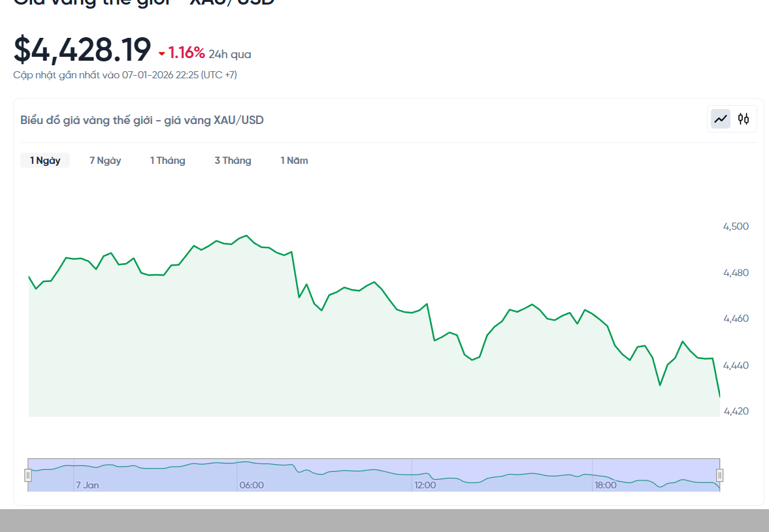Switch to line chart view icon
Viewport: 769px width, 532px height.
(x=721, y=119)
